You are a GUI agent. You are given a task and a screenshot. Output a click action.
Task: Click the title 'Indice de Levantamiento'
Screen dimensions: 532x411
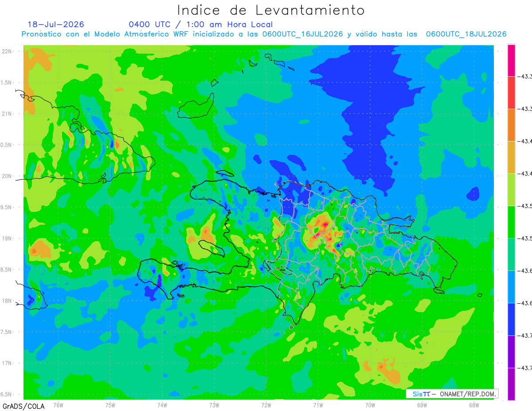(271, 10)
